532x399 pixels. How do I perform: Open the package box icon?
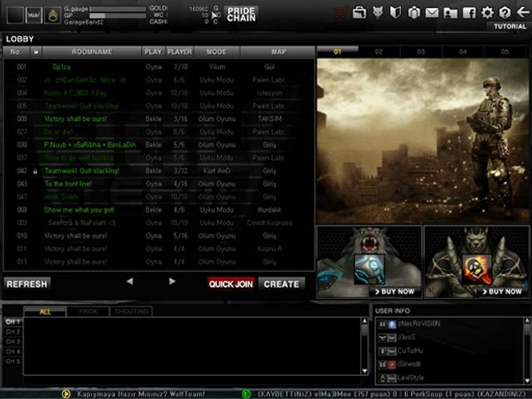click(413, 13)
